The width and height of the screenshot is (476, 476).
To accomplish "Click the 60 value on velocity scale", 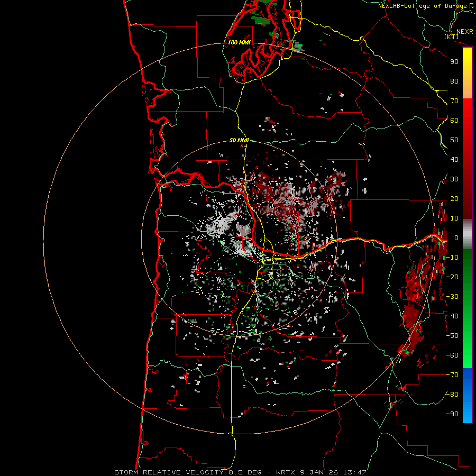I will click(x=454, y=121).
